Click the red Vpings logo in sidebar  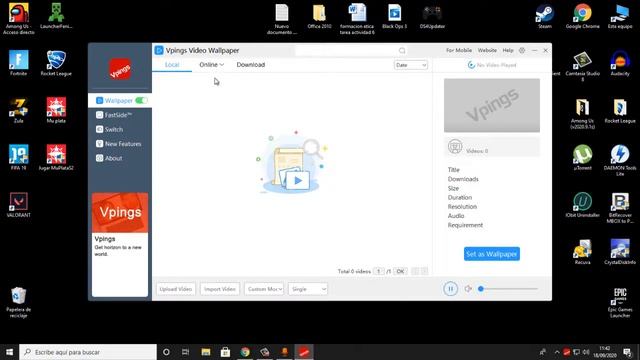click(x=120, y=69)
